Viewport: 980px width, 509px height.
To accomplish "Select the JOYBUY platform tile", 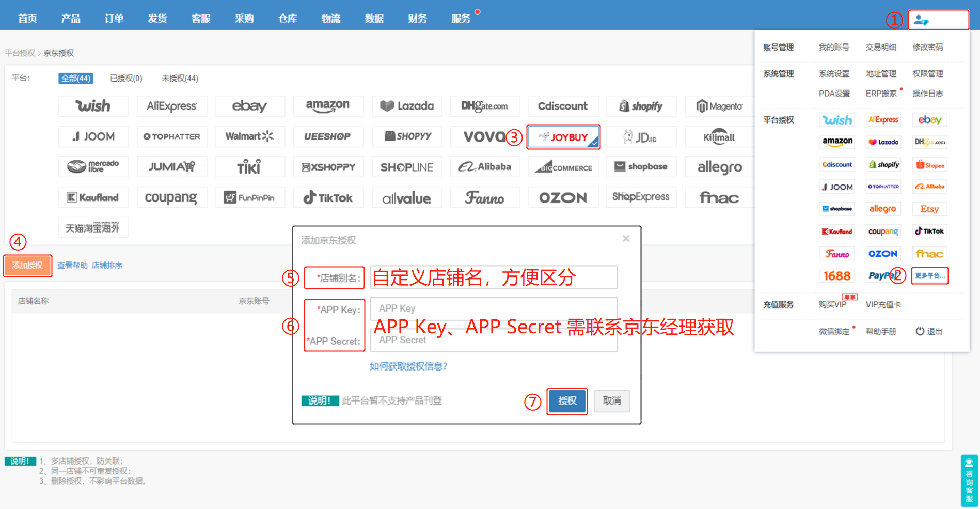I will click(x=563, y=137).
